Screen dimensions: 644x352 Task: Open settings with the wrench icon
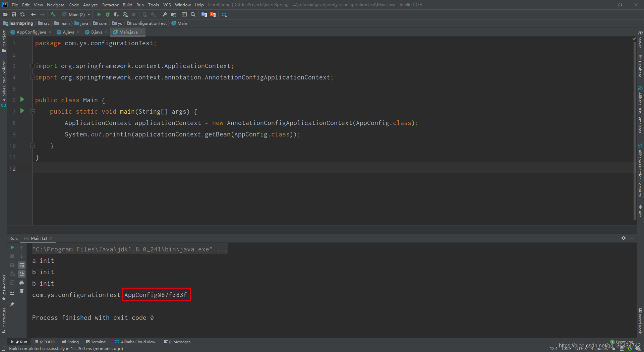tap(165, 14)
